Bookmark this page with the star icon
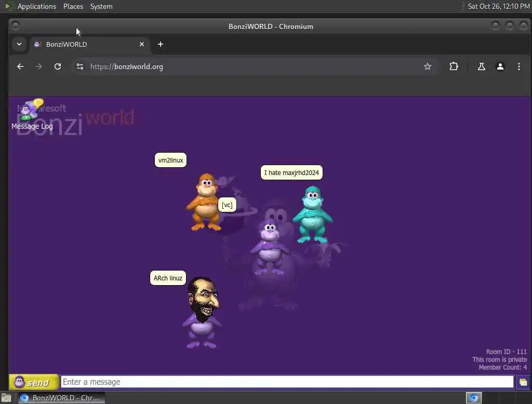 pyautogui.click(x=428, y=66)
